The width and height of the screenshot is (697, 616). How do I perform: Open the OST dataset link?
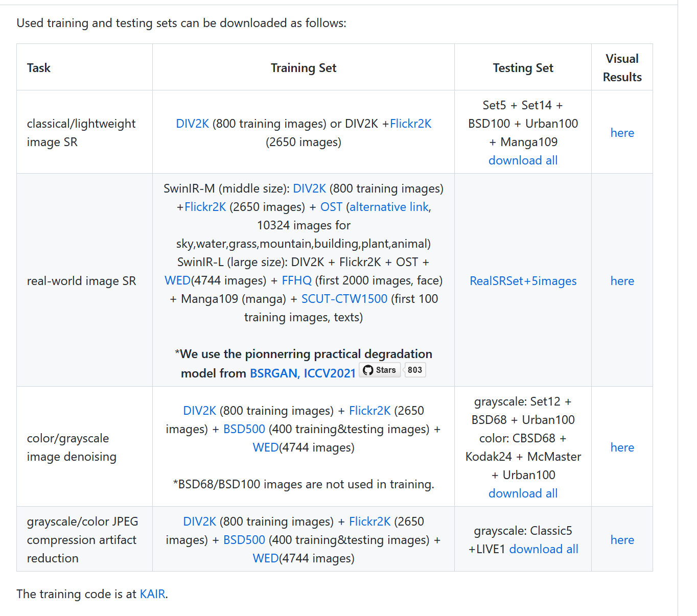331,207
